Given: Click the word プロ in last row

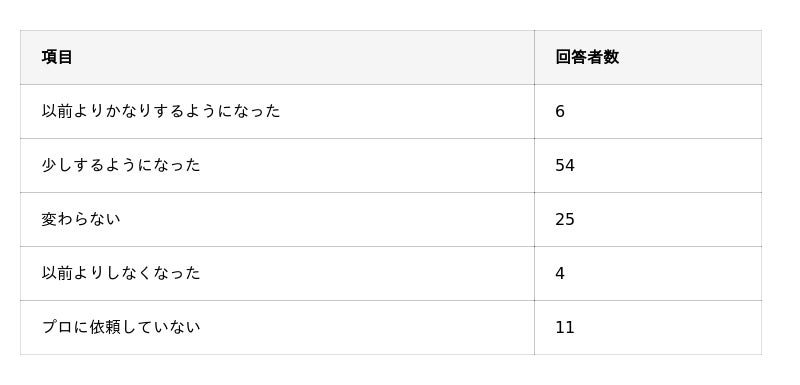Looking at the screenshot, I should click(x=57, y=327).
